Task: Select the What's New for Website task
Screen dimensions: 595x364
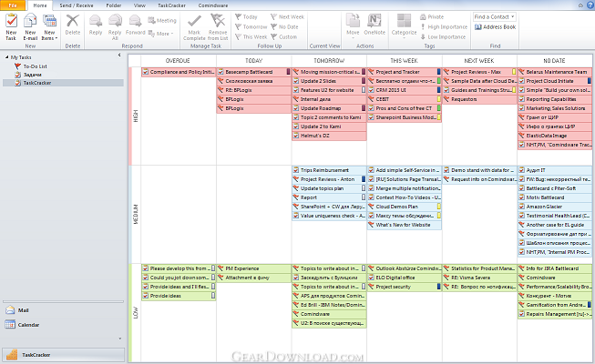Action: pos(405,225)
